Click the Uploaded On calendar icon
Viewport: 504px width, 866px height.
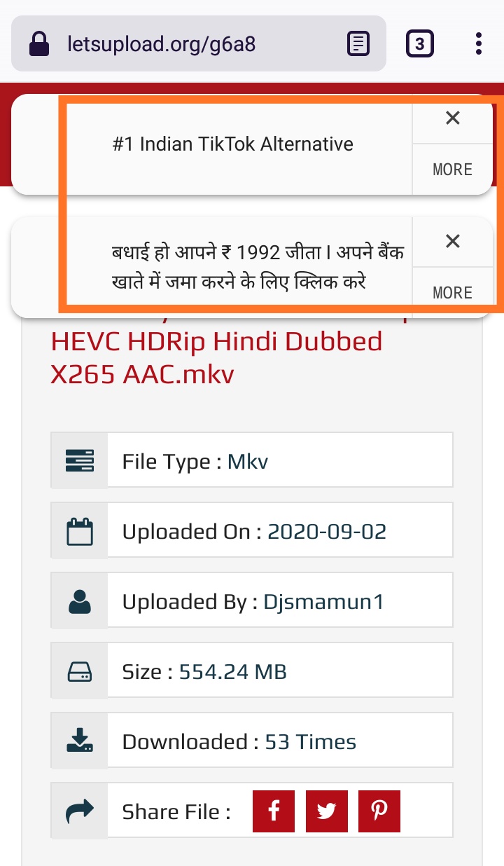[x=80, y=531]
